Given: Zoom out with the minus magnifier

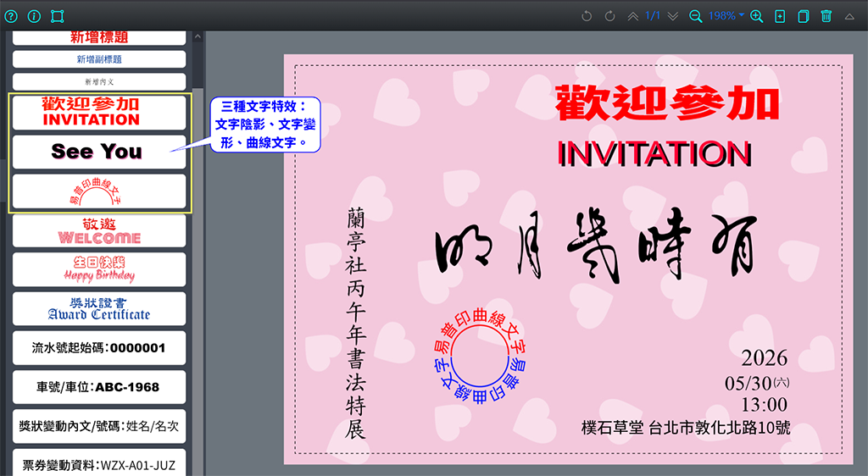Looking at the screenshot, I should pos(696,16).
